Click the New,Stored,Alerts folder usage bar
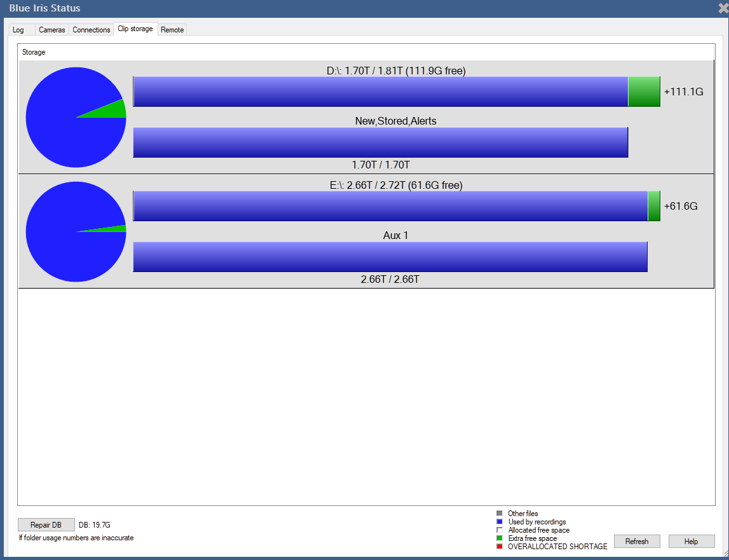The image size is (729, 560). click(x=380, y=142)
